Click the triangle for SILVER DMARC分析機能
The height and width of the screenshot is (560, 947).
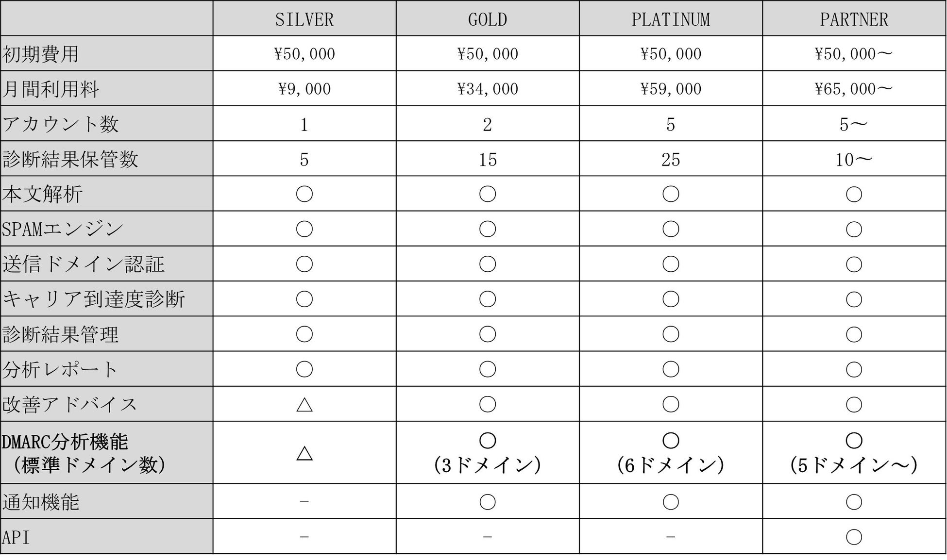304,453
